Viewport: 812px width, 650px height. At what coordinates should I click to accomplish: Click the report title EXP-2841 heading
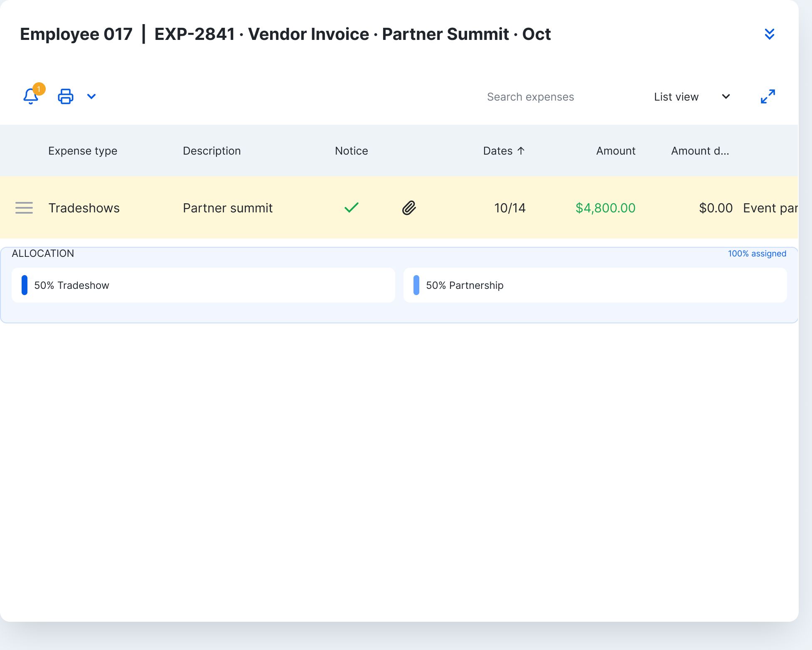352,34
